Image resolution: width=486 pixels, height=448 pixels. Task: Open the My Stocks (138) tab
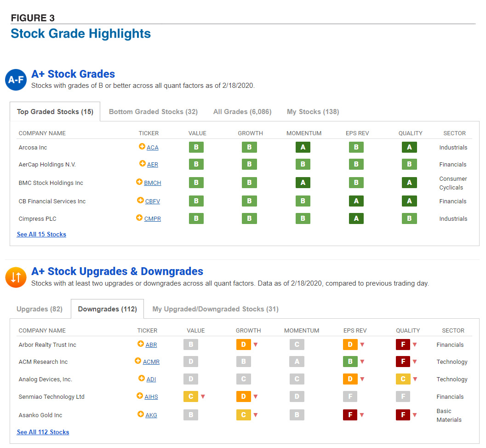(x=313, y=112)
